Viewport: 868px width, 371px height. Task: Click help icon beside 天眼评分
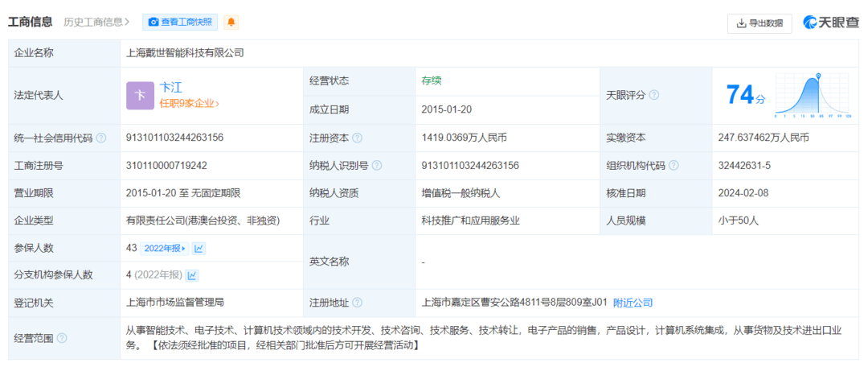[653, 96]
